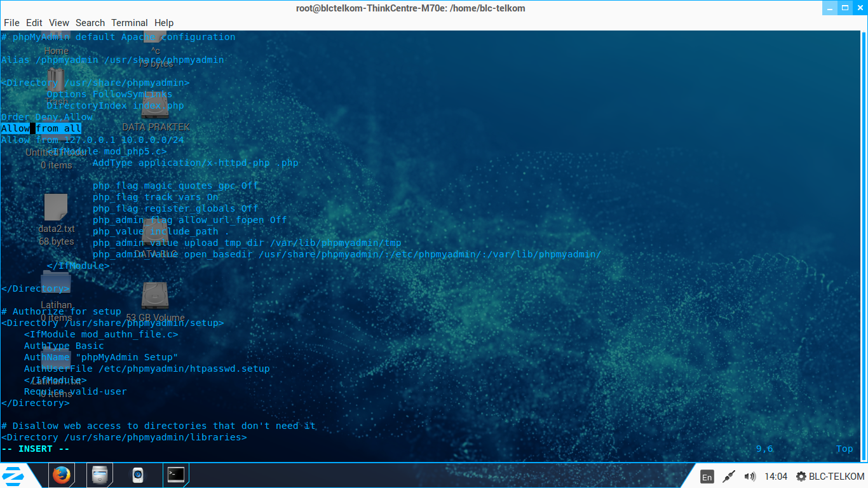Screen dimensions: 868x488
Task: Click the '# Authorize for setup' comment
Action: pos(61,311)
